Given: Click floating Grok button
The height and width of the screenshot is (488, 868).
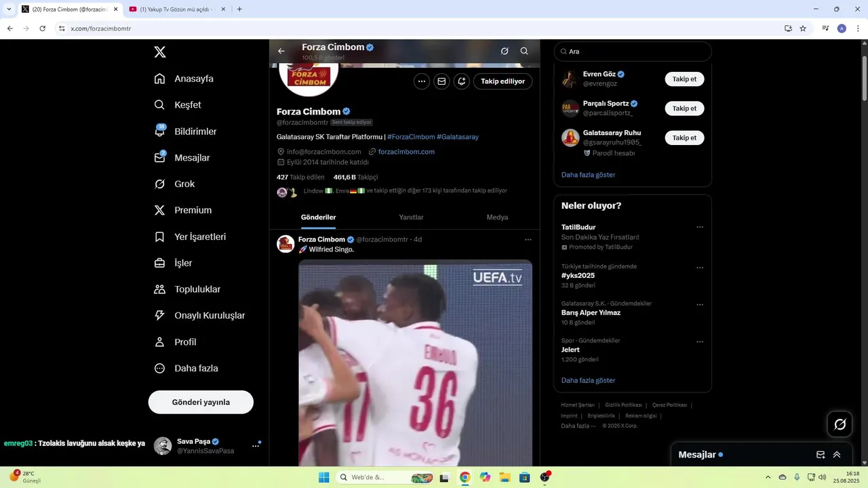Looking at the screenshot, I should click(840, 424).
